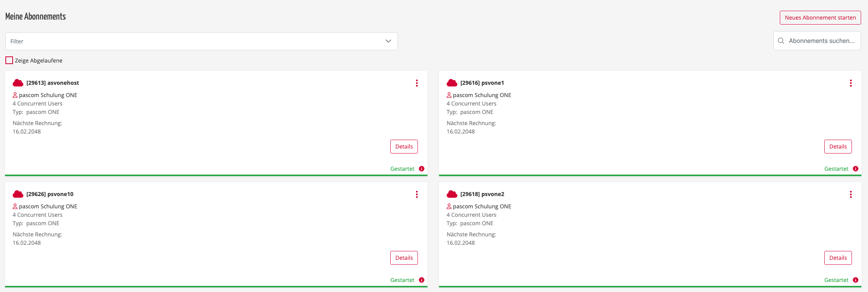Viewport: 868px width, 292px height.
Task: Click the info icon next to psvone1 Gestartet
Action: tap(856, 169)
